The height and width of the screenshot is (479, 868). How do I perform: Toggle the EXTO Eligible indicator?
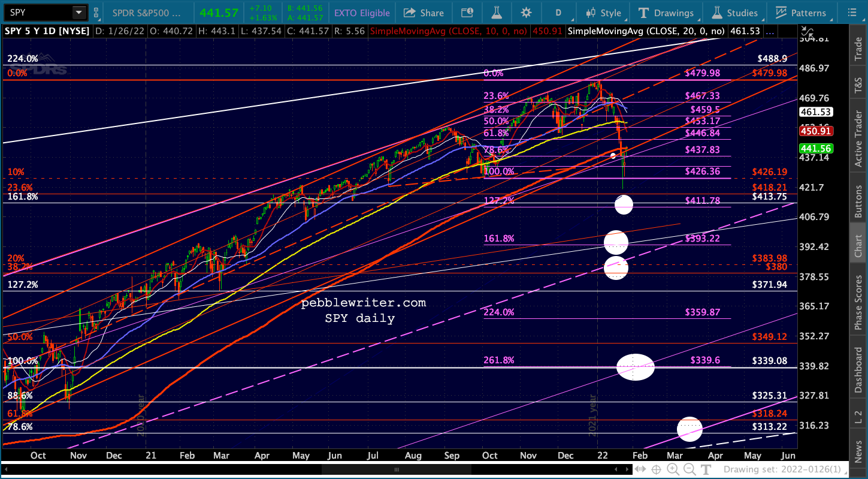coord(361,13)
